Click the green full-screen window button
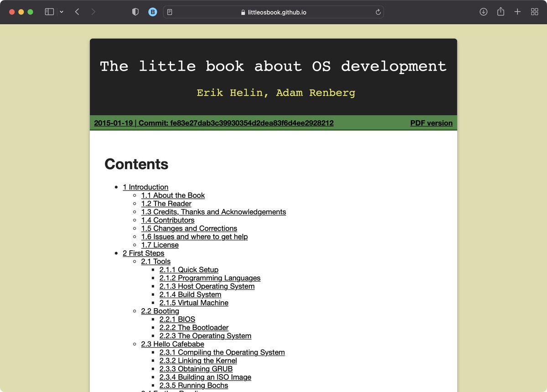 (x=30, y=12)
